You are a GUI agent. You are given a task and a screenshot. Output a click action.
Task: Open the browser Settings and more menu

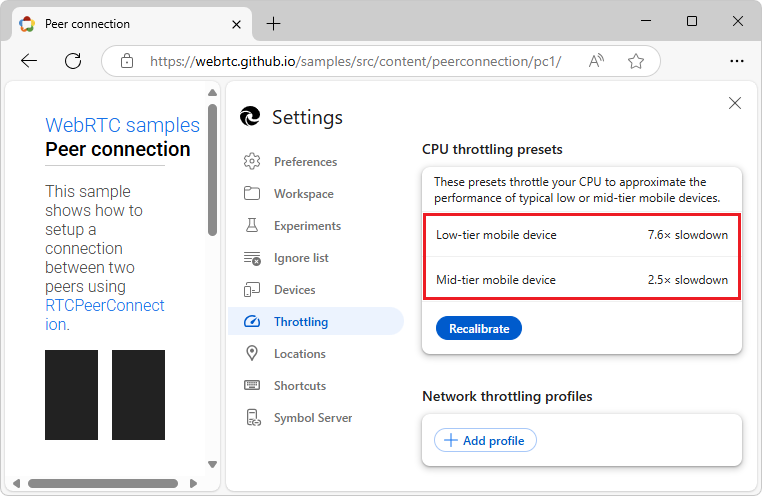pos(737,61)
